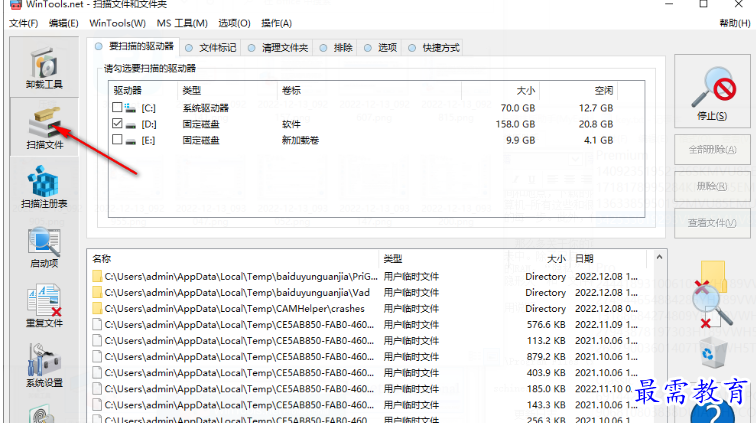
Task: Click the 全部删除(A) button
Action: (712, 150)
